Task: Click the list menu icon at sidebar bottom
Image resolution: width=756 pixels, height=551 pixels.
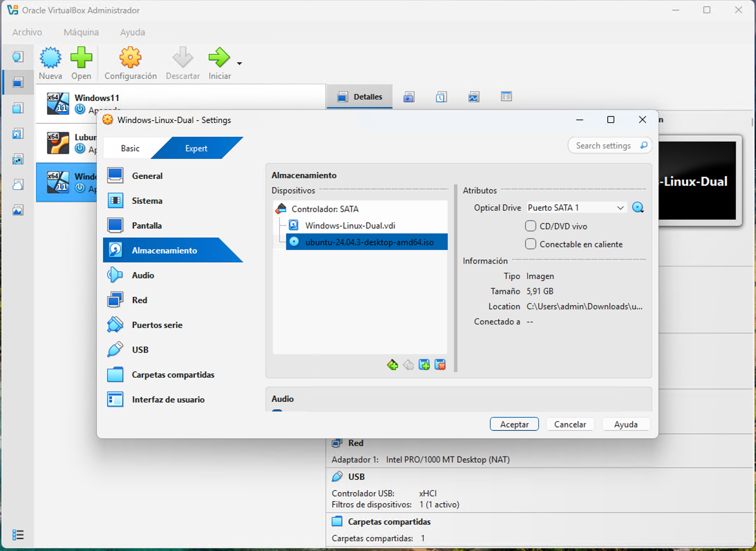Action: click(x=18, y=535)
